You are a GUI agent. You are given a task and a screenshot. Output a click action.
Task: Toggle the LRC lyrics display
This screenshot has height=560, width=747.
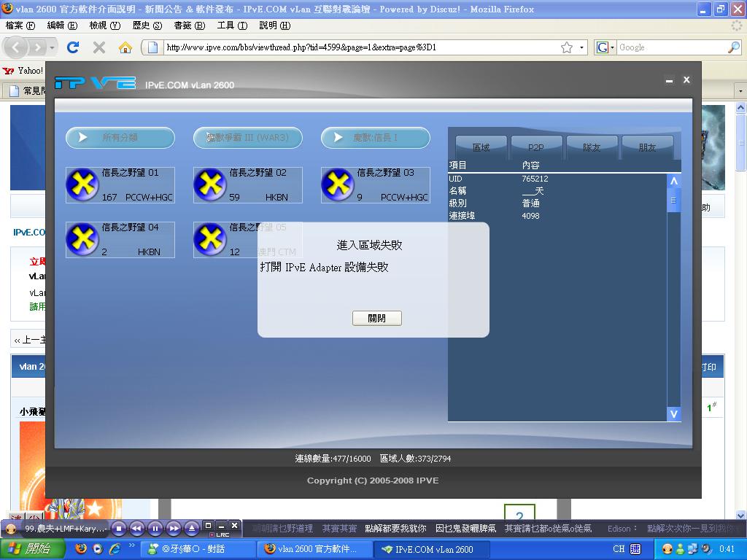pos(220,534)
